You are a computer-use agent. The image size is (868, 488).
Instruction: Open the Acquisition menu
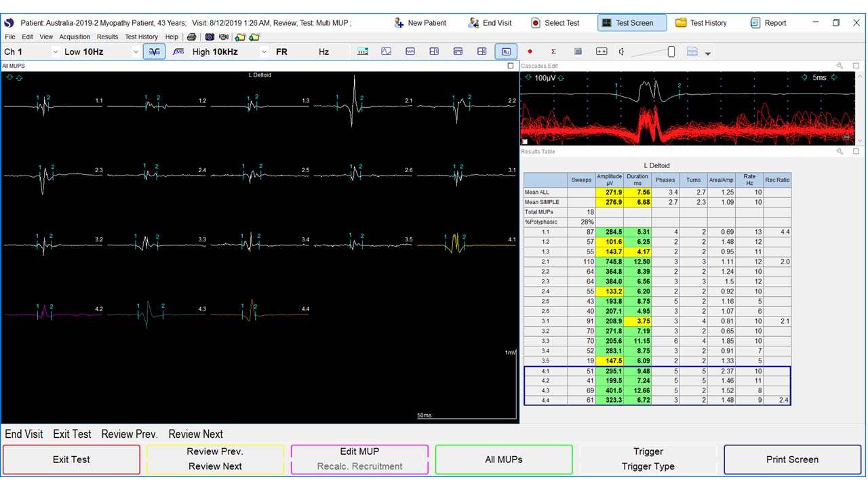click(75, 37)
